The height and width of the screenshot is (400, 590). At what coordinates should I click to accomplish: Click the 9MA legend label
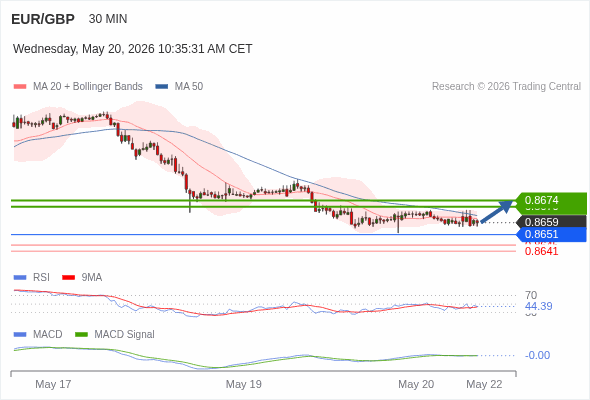click(92, 277)
